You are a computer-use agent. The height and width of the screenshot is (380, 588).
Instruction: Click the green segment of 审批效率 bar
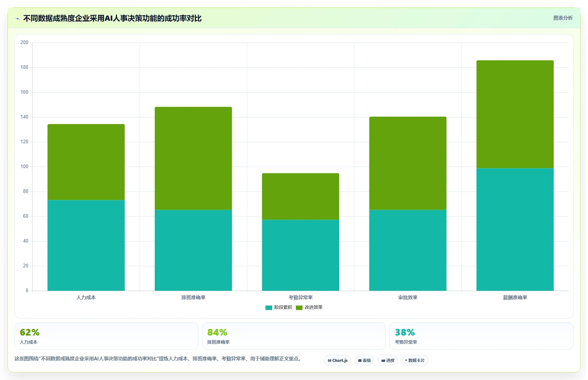click(x=408, y=163)
